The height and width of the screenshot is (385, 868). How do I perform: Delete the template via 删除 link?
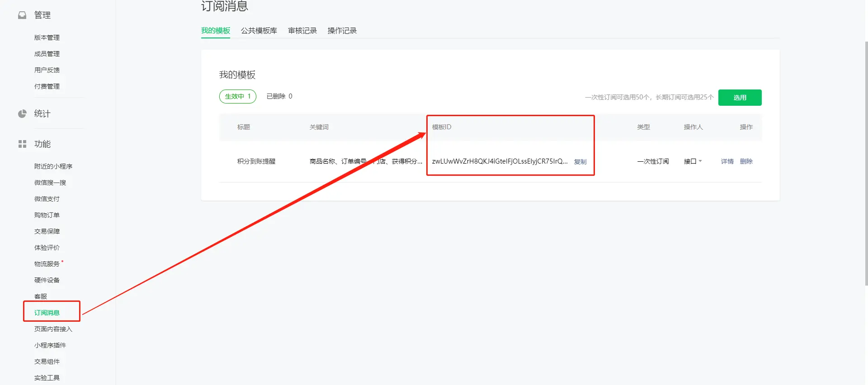click(746, 161)
